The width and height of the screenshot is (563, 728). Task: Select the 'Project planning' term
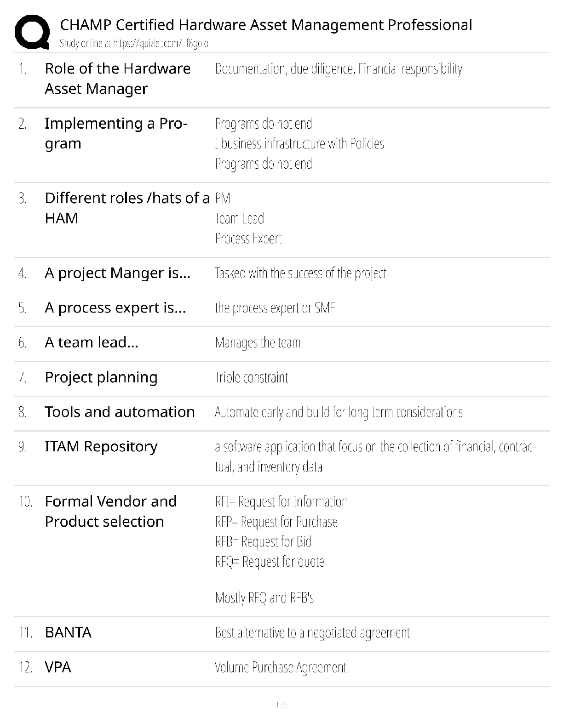pyautogui.click(x=101, y=377)
